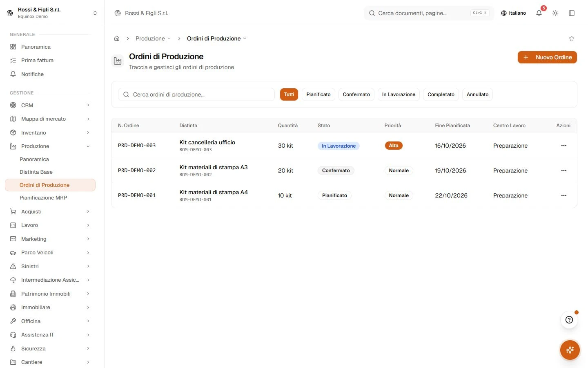
Task: Open the Rossi & Figli company switcher
Action: coord(52,13)
